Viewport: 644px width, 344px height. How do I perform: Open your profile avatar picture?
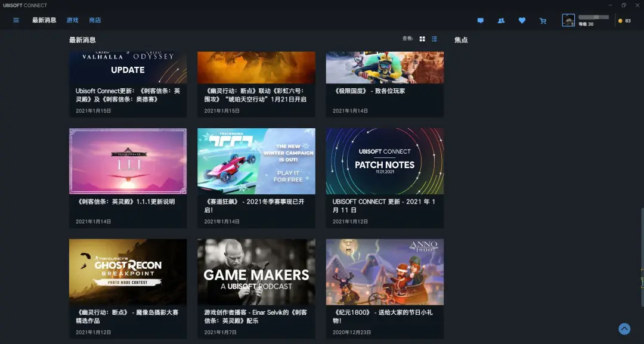tap(568, 20)
